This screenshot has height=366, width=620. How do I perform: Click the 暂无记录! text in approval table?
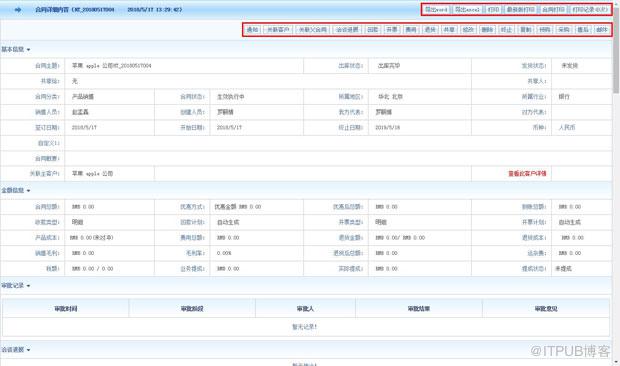pyautogui.click(x=304, y=327)
